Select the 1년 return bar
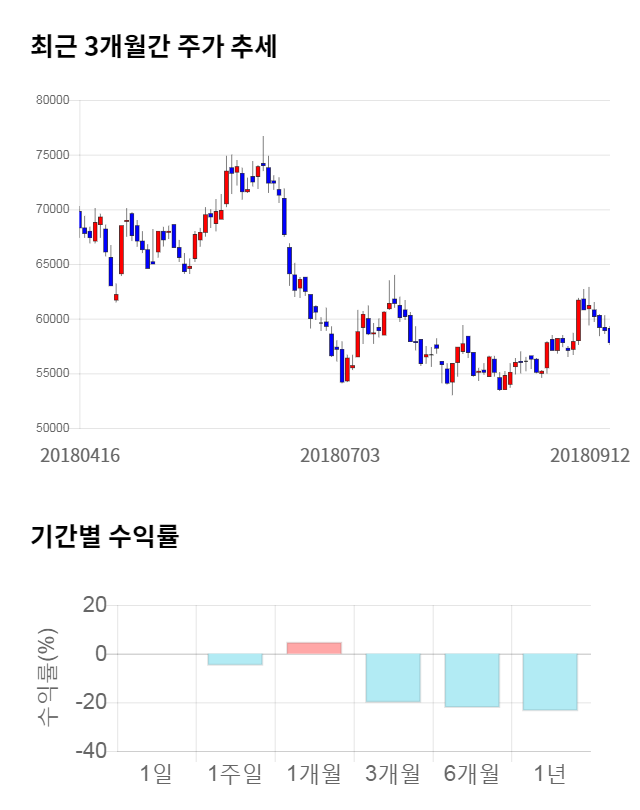This screenshot has height=810, width=640. (550, 682)
